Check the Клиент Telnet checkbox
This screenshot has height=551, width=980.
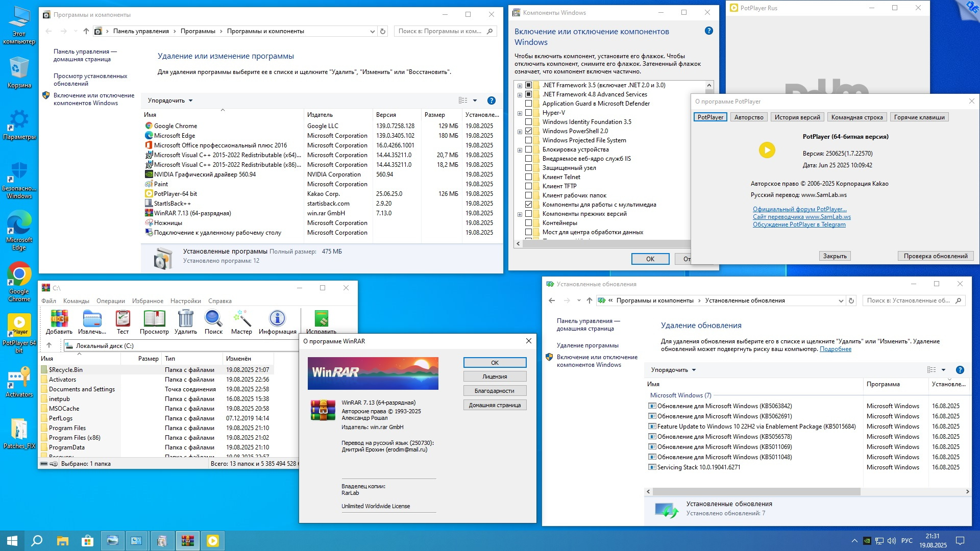(x=528, y=177)
